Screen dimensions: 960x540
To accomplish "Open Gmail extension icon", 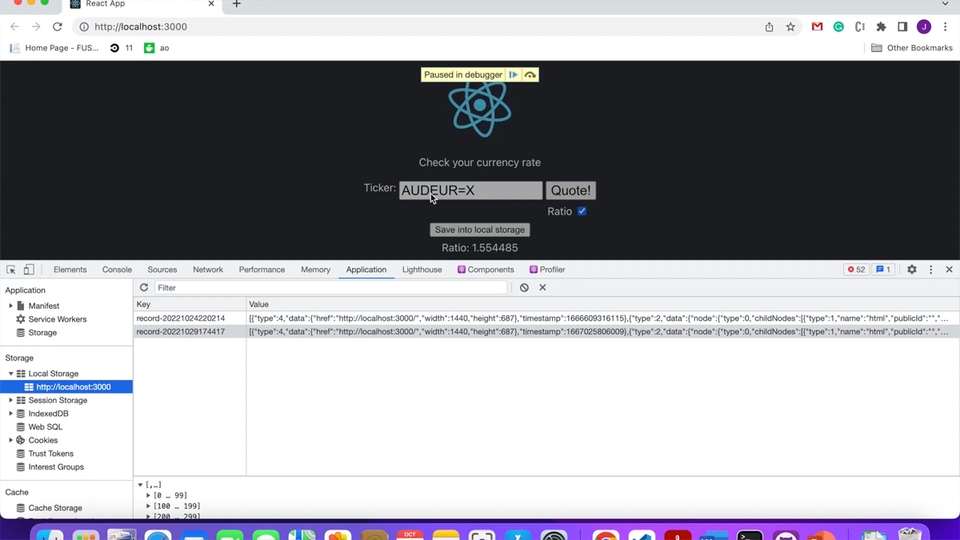I will click(817, 26).
